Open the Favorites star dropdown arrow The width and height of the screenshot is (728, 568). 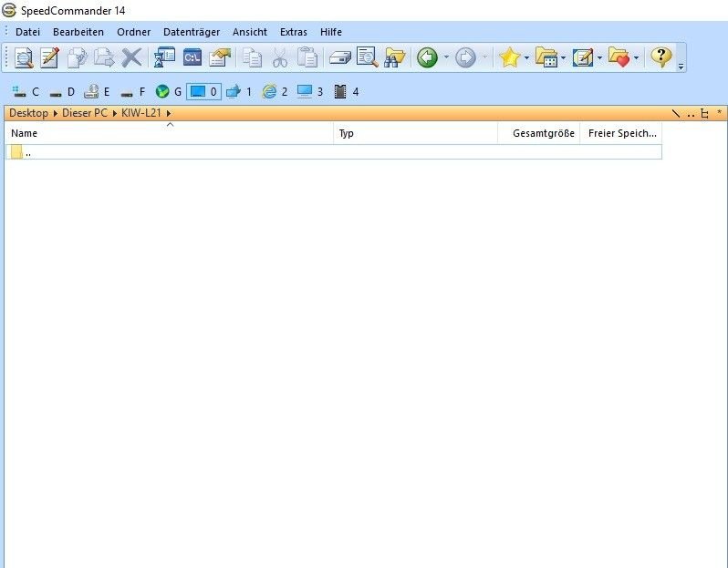[526, 57]
